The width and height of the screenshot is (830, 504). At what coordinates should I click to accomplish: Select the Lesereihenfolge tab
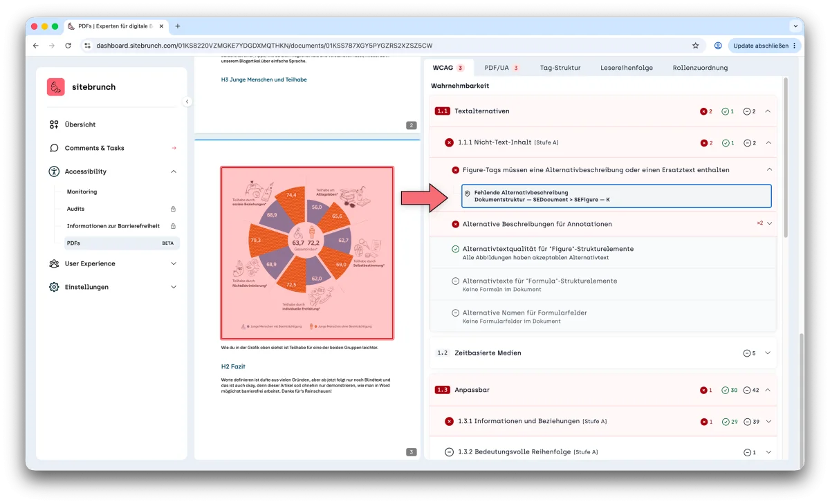[627, 68]
